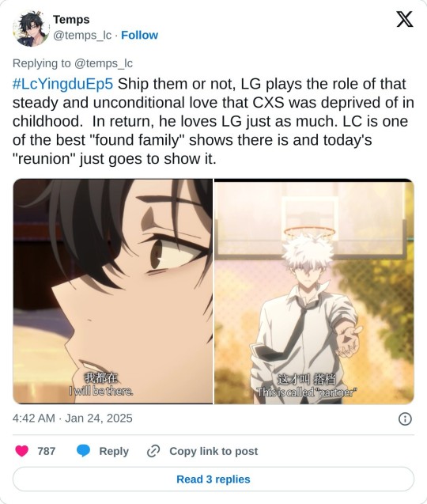The image size is (427, 504).
Task: Open the info circle icon
Action: (x=405, y=419)
